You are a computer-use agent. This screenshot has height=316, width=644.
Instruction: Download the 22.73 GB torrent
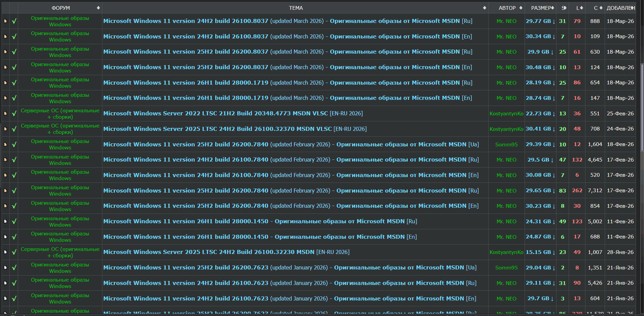click(540, 114)
